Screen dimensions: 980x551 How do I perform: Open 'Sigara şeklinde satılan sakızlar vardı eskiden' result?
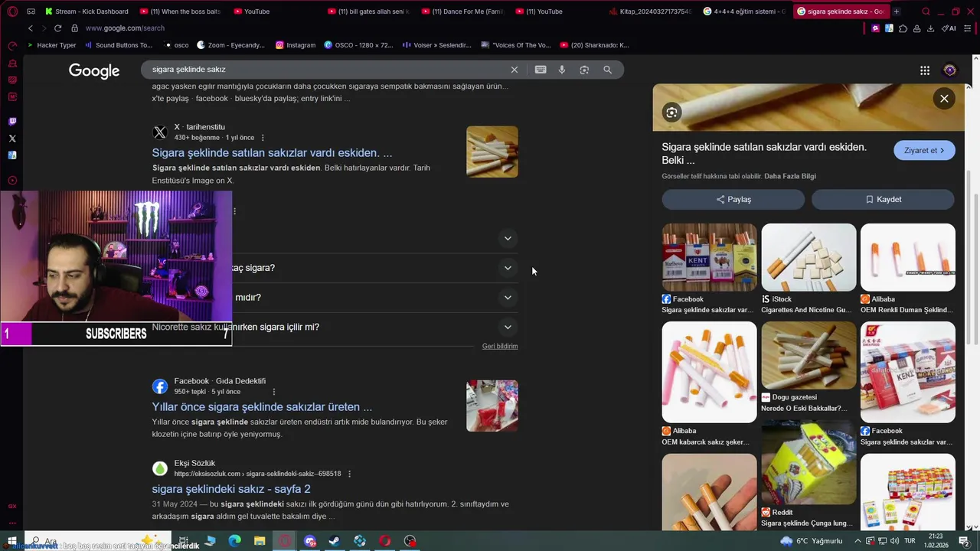[272, 153]
